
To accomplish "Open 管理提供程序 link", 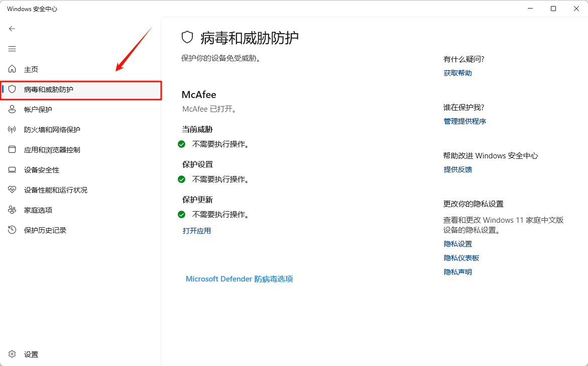I will click(x=464, y=121).
